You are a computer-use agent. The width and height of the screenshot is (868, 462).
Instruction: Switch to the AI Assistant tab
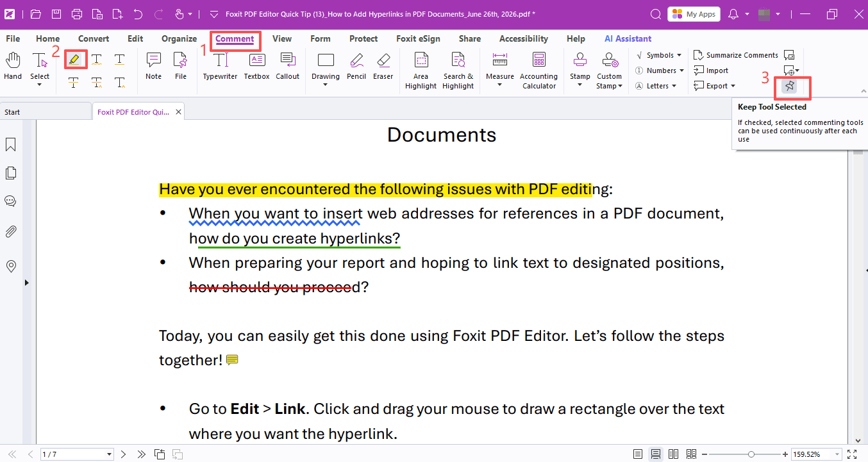pos(628,38)
